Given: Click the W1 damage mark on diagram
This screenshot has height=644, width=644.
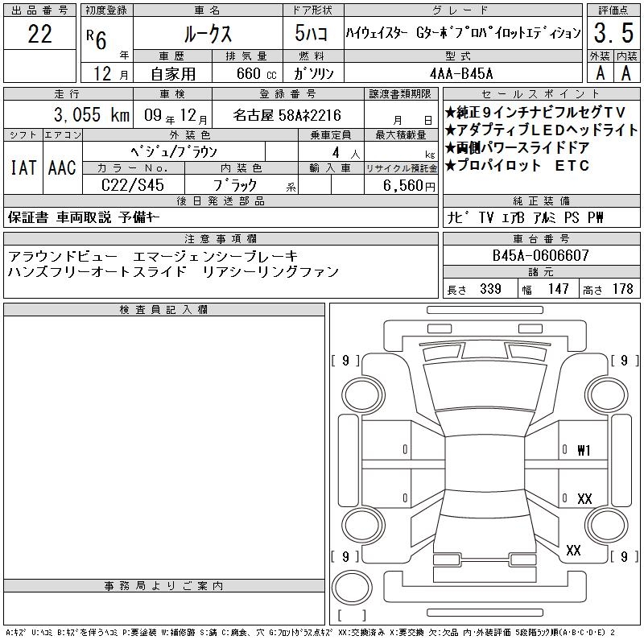Looking at the screenshot, I should (x=584, y=451).
